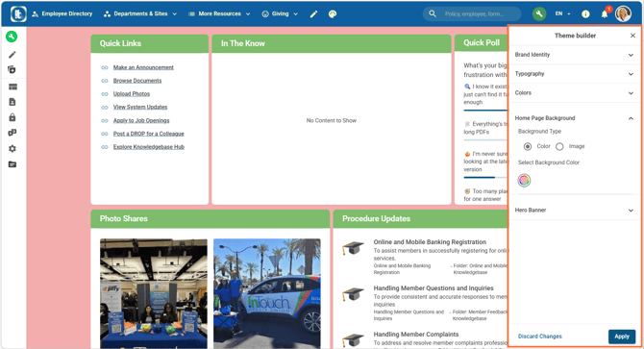Expand the Brand Identity section

pyautogui.click(x=575, y=55)
